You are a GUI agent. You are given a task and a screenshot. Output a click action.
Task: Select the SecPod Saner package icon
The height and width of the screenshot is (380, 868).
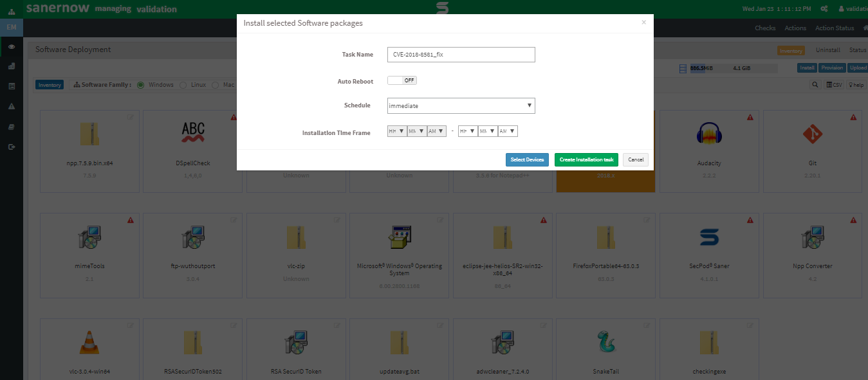(x=709, y=238)
